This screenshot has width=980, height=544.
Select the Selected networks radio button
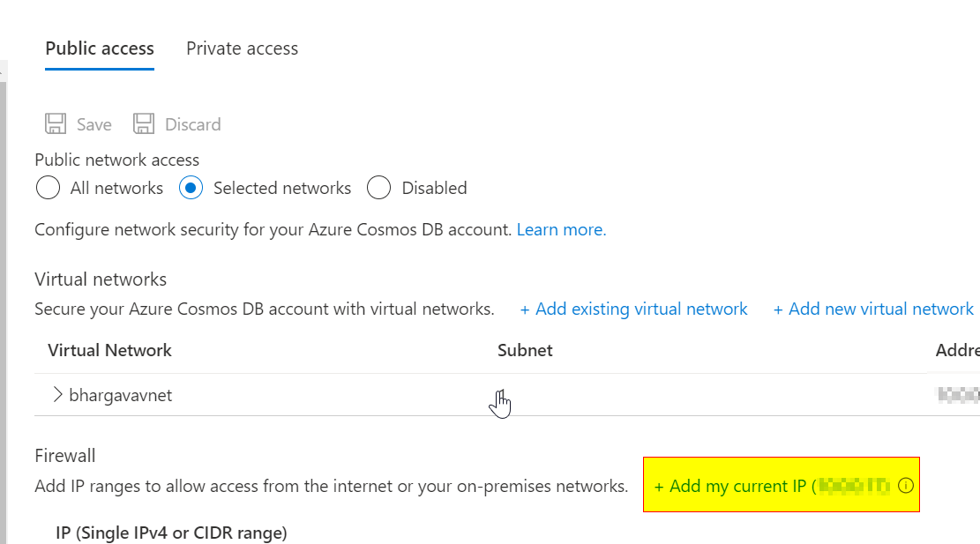point(191,188)
